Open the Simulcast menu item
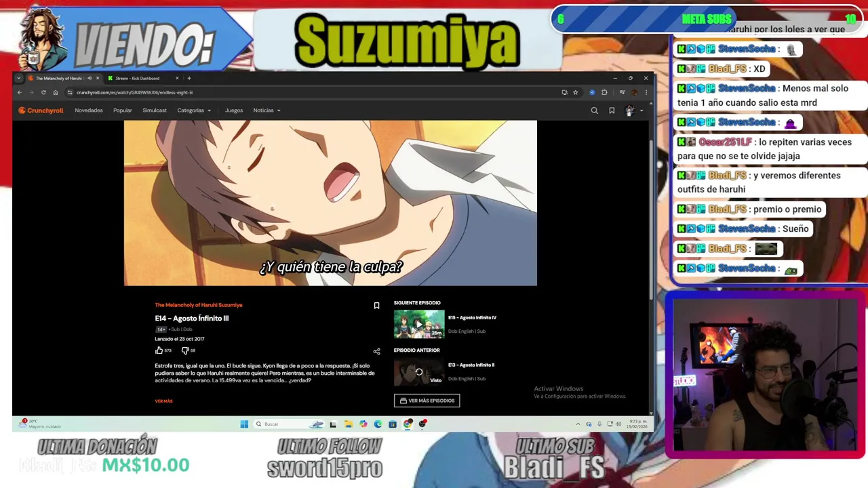 155,110
